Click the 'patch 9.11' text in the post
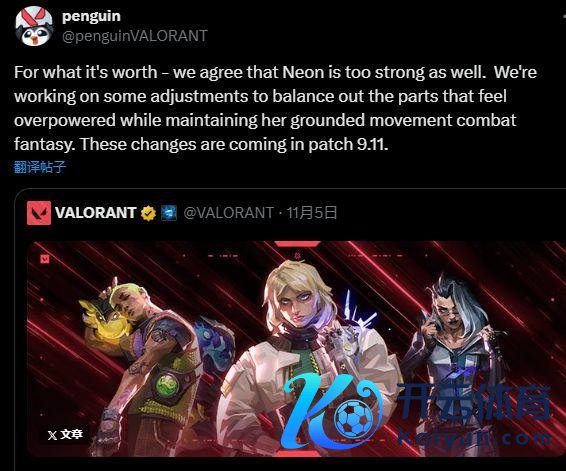 (x=348, y=144)
